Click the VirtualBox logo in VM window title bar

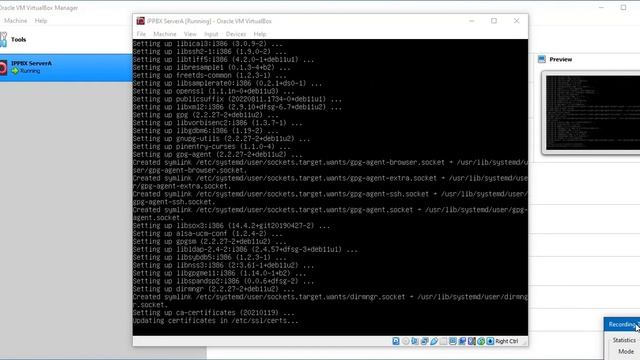[140, 21]
